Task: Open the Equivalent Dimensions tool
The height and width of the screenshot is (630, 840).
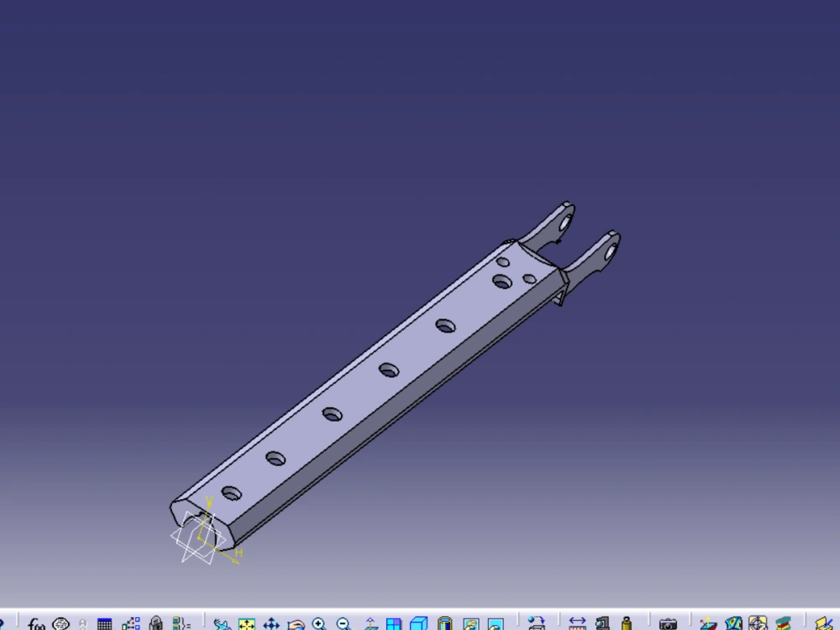Action: [181, 624]
